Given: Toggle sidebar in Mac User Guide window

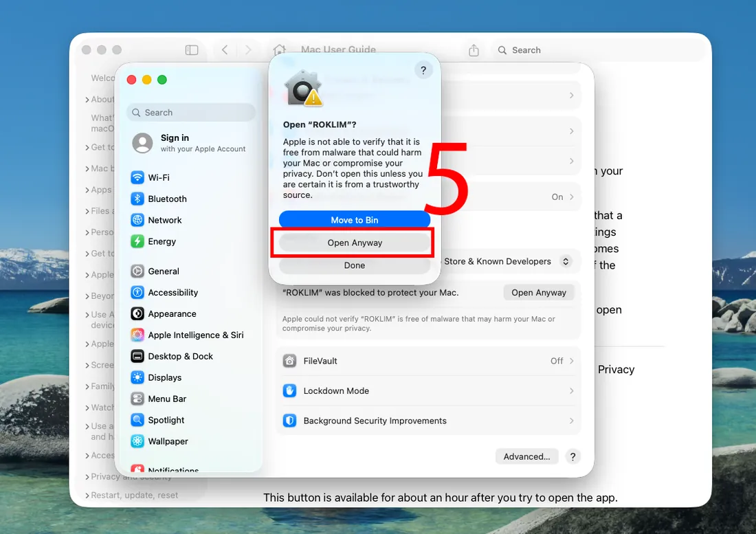Looking at the screenshot, I should point(192,49).
